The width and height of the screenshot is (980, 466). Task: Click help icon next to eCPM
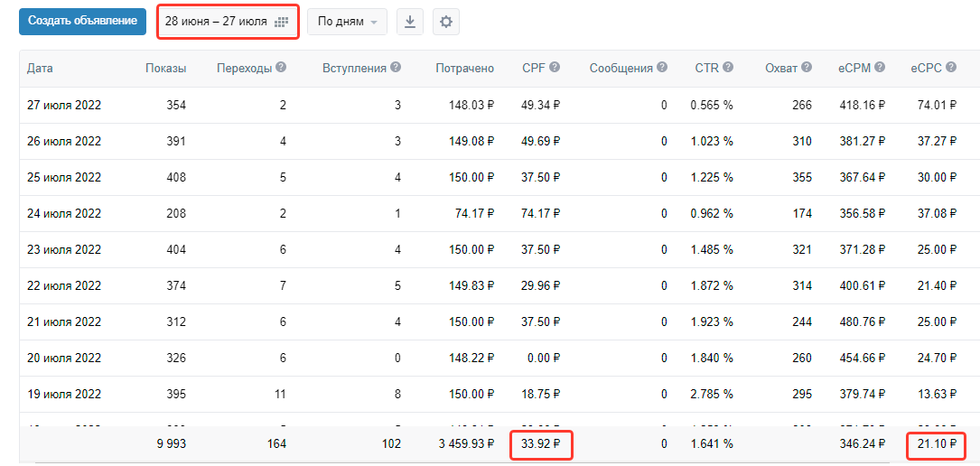[x=880, y=68]
